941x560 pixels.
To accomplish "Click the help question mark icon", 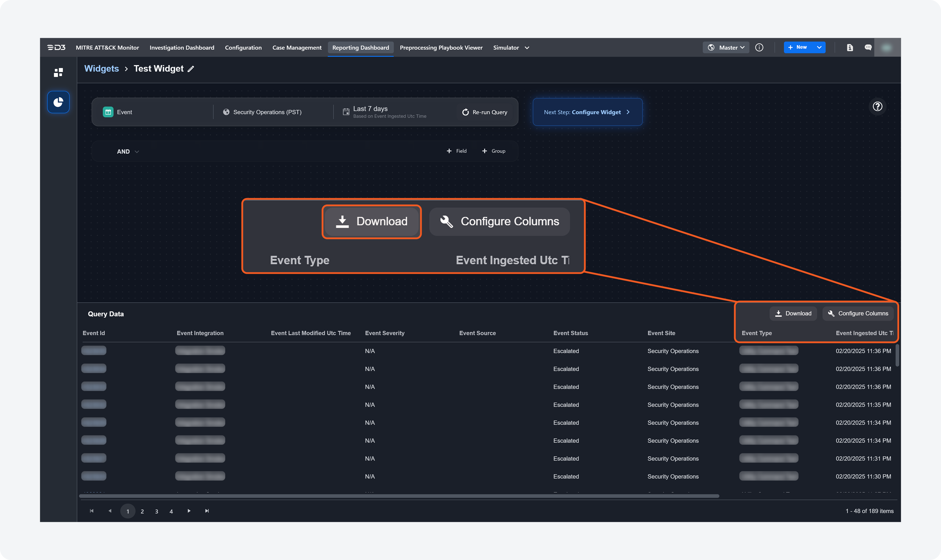I will 877,106.
